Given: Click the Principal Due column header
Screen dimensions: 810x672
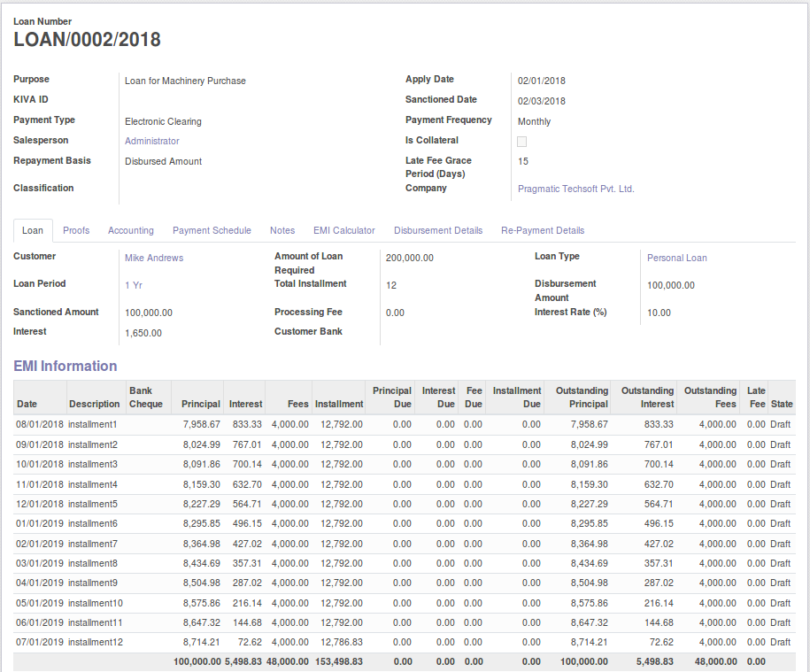Looking at the screenshot, I should coord(391,398).
